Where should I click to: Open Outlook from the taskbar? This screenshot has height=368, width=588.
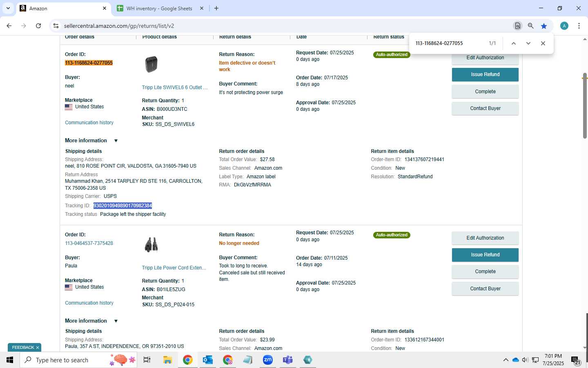(208, 360)
